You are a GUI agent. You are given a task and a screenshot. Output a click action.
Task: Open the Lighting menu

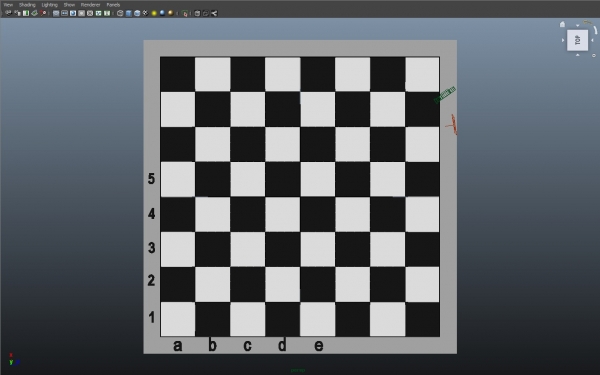tap(49, 5)
